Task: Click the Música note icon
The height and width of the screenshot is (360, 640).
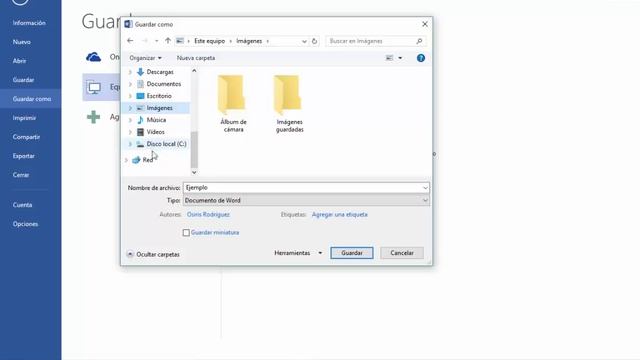Action: pos(140,120)
